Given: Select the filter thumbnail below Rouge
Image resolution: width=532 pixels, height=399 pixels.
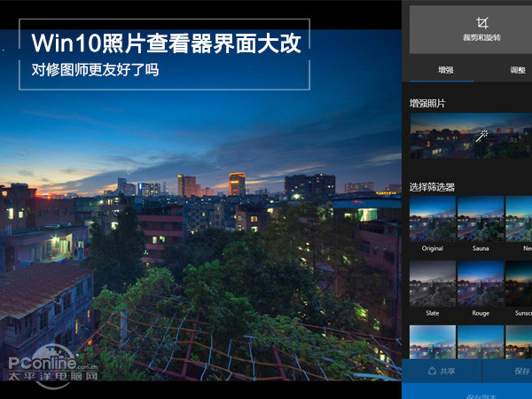Looking at the screenshot, I should coord(480,342).
